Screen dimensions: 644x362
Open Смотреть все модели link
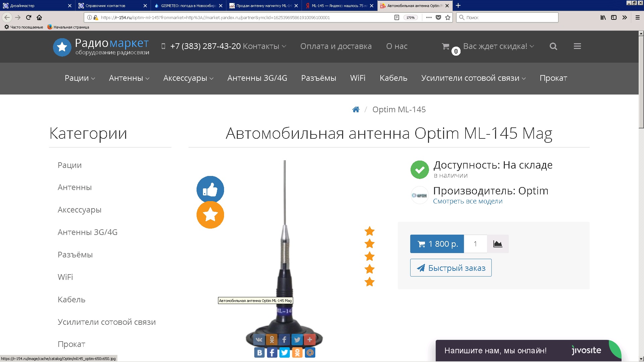(468, 201)
